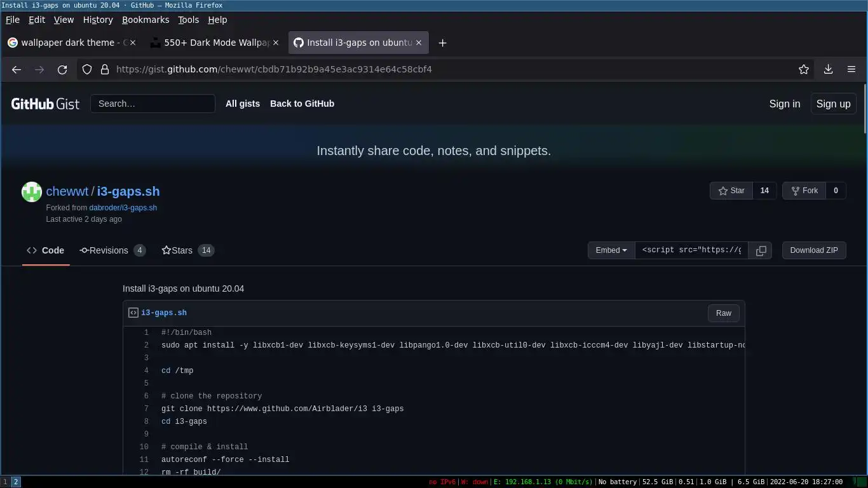
Task: Click the Sign in link
Action: click(785, 104)
